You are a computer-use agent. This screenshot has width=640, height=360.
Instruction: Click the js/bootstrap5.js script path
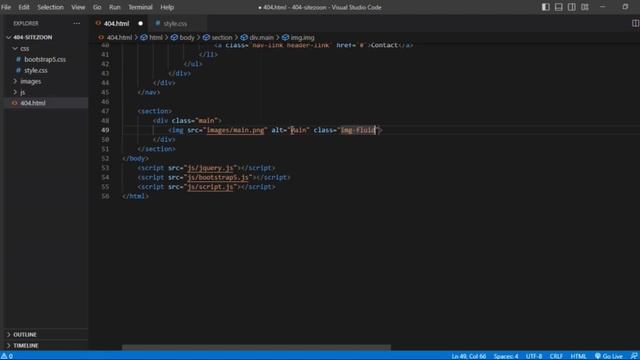218,177
